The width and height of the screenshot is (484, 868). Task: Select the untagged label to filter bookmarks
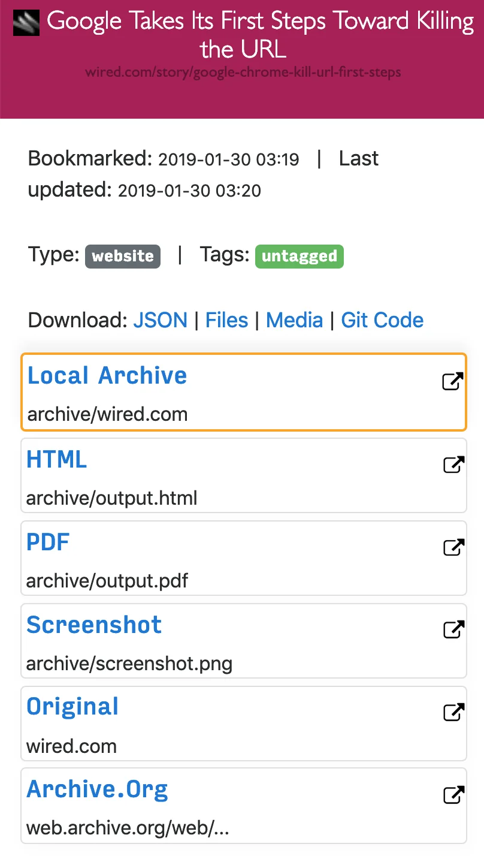[x=299, y=256]
